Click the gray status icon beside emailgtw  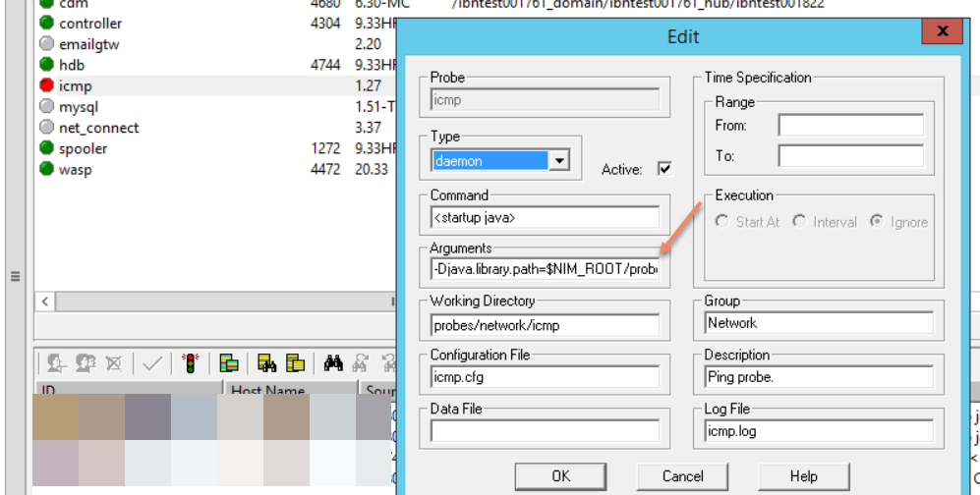tap(47, 43)
